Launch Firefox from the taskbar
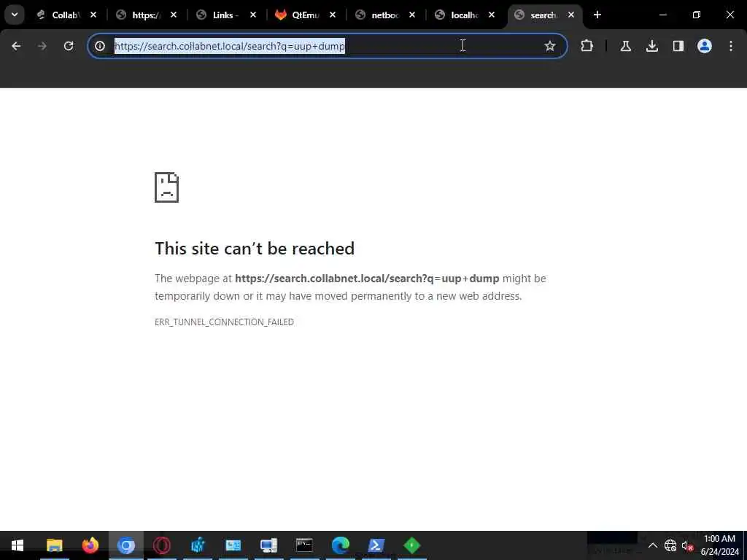 click(x=90, y=545)
